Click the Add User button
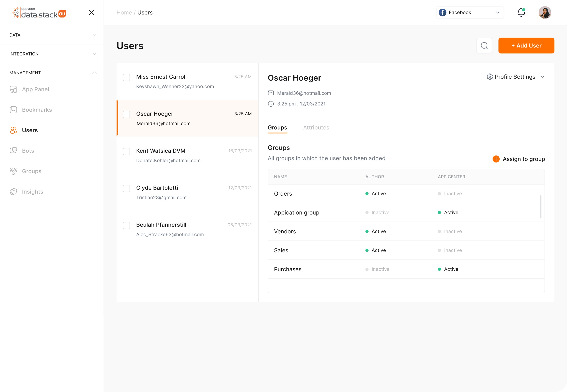 coord(526,45)
